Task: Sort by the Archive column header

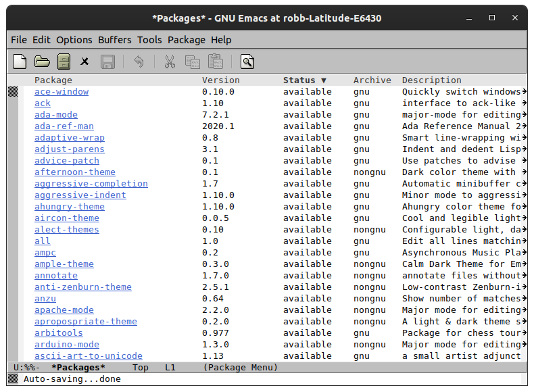Action: coord(372,80)
